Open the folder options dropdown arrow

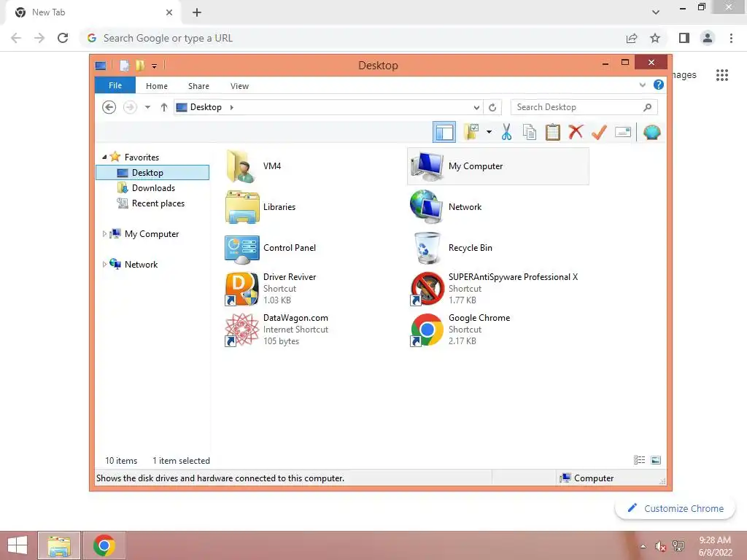click(489, 132)
